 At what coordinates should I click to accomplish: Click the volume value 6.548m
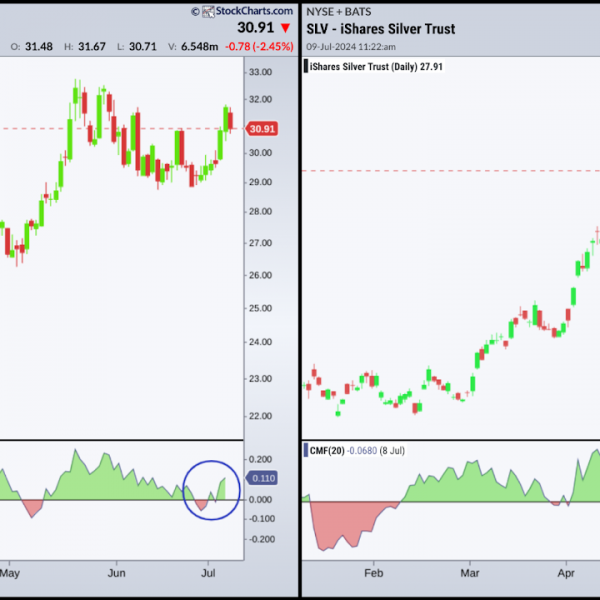tap(199, 47)
